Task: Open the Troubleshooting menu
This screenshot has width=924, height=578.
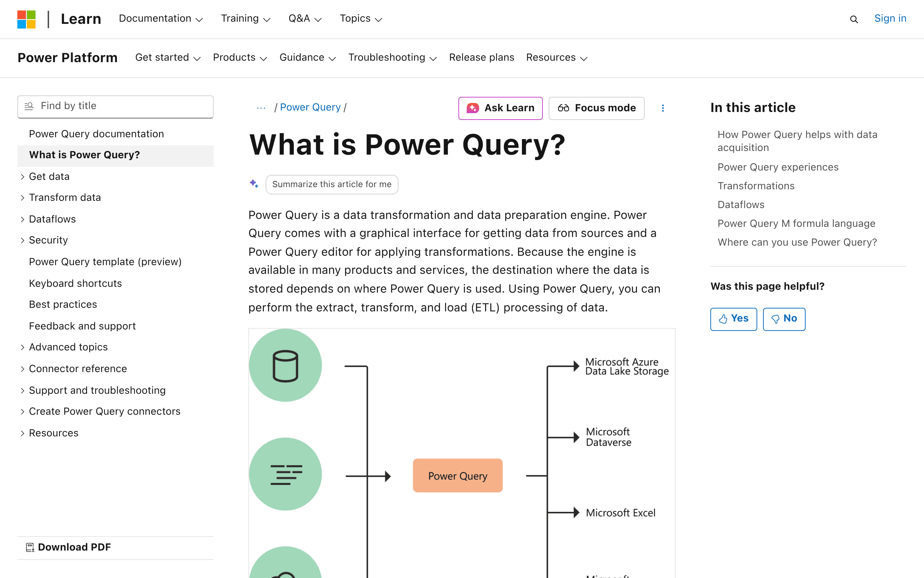Action: [x=392, y=58]
